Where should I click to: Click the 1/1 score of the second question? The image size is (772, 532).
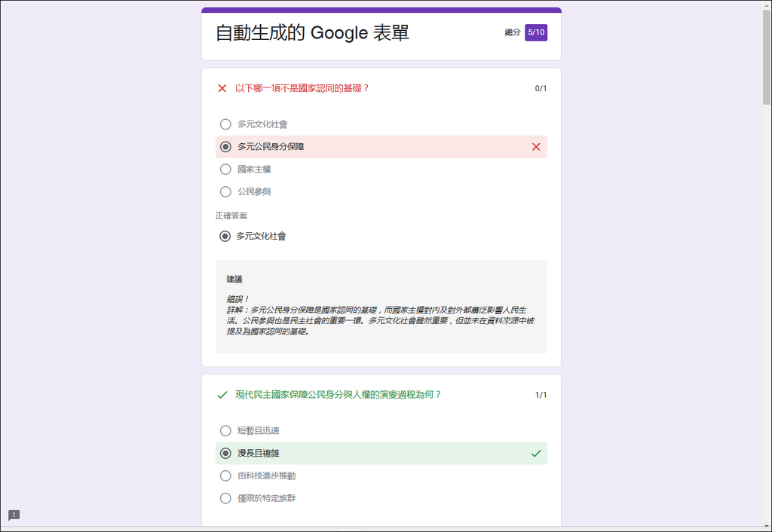541,395
